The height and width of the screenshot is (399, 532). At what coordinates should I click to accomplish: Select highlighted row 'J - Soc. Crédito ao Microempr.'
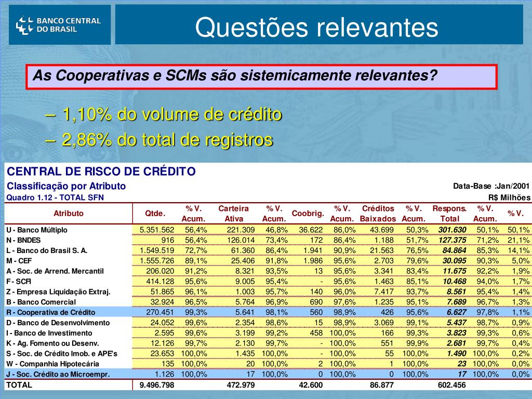[x=268, y=374]
